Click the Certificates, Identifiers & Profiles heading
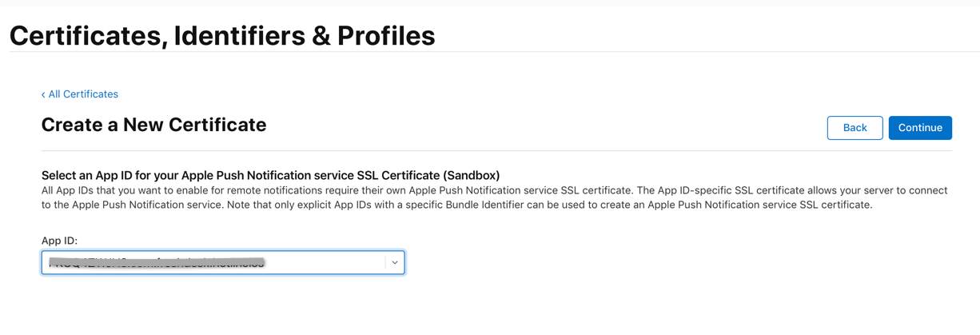Viewport: 980px width, 335px height. [x=222, y=35]
